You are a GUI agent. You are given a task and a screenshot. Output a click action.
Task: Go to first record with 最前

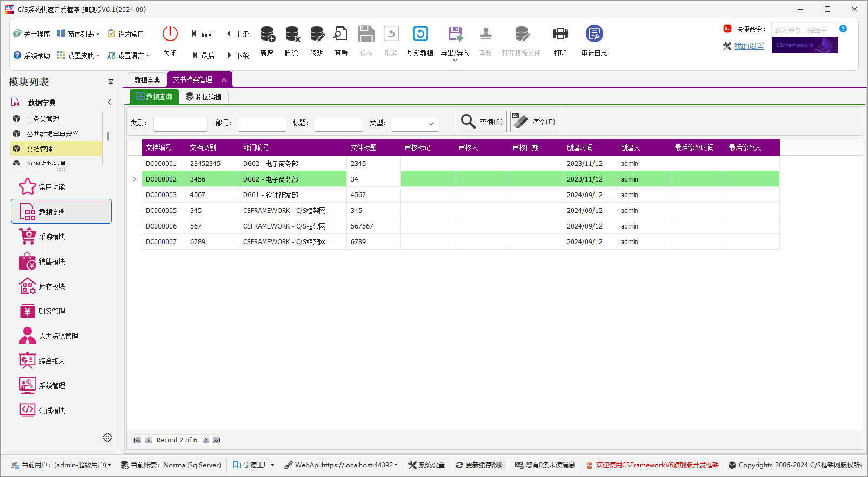pos(203,34)
